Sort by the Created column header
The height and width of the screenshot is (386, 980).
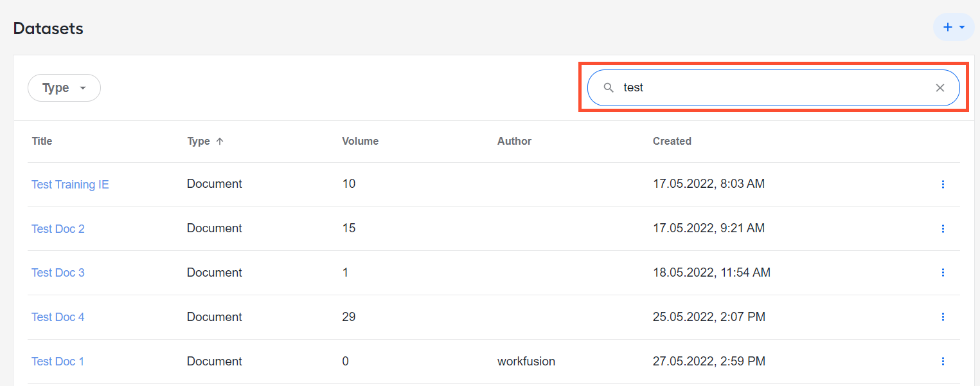tap(672, 141)
